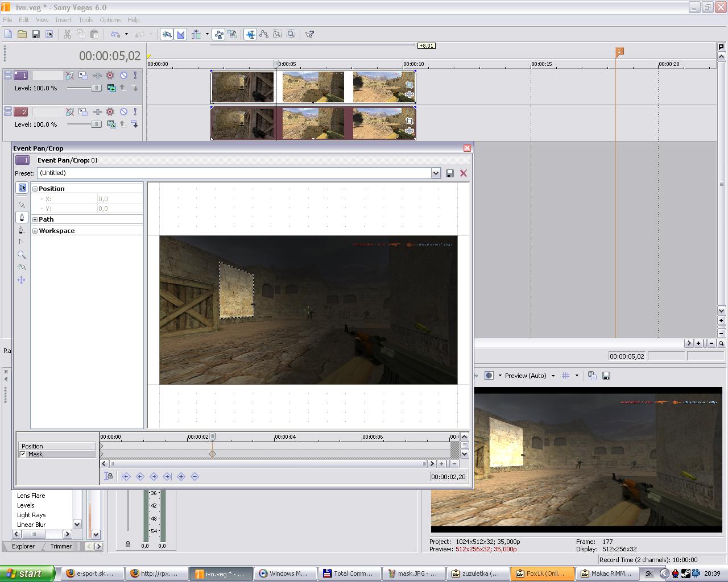Select the Position keyframe row

(56, 446)
